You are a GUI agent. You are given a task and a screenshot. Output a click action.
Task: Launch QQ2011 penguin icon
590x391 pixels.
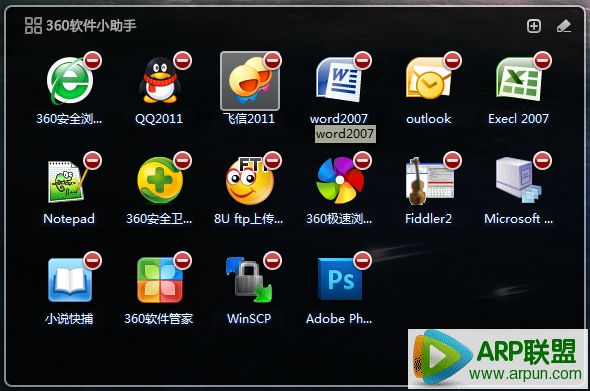(x=160, y=81)
